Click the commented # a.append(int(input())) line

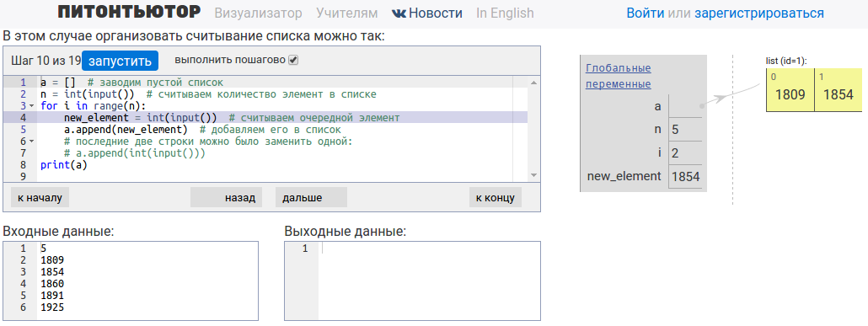pyautogui.click(x=135, y=153)
